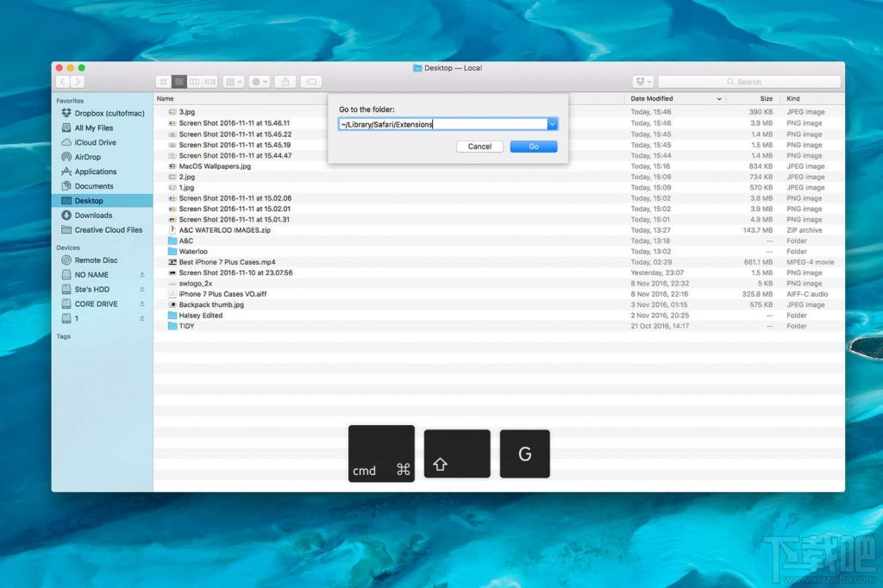Viewport: 883px width, 588px height.
Task: Open AirDrop in the sidebar
Action: pyautogui.click(x=87, y=157)
